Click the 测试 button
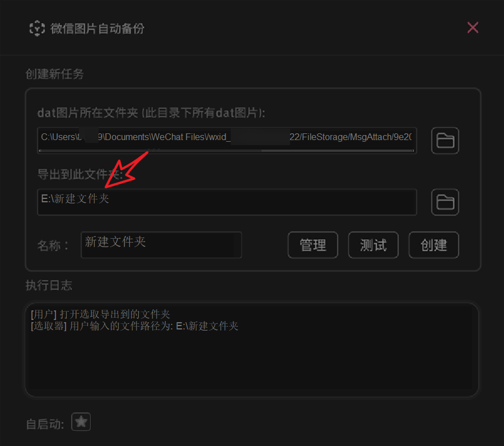The width and height of the screenshot is (504, 446). 373,245
